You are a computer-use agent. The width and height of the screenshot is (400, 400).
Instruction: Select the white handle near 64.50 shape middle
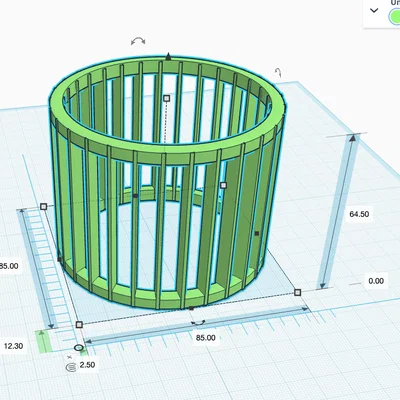[223, 185]
